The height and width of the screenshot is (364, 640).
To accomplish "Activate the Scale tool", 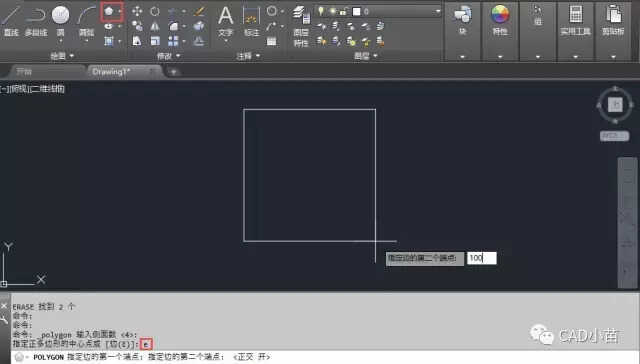I will click(155, 41).
